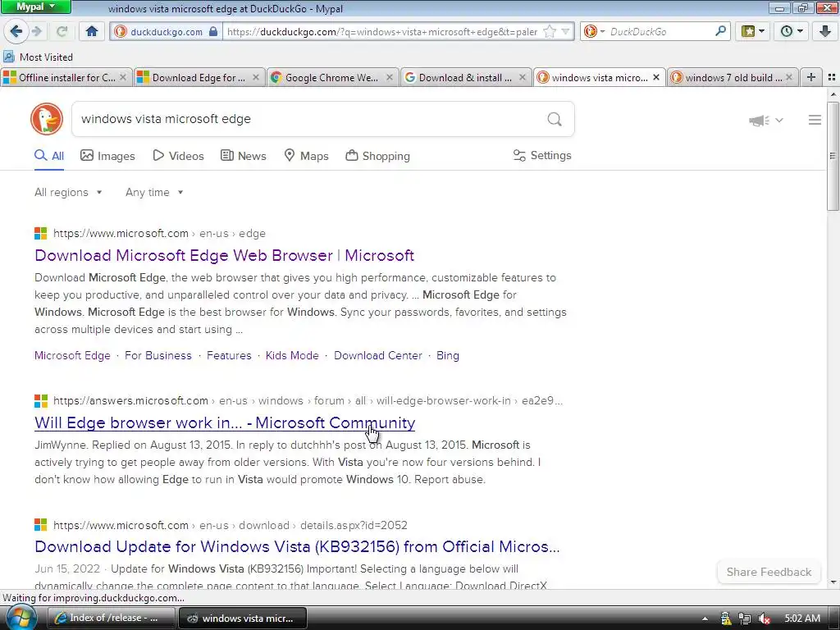Open the Download Center sitelink
This screenshot has height=630, width=840.
pyautogui.click(x=377, y=356)
